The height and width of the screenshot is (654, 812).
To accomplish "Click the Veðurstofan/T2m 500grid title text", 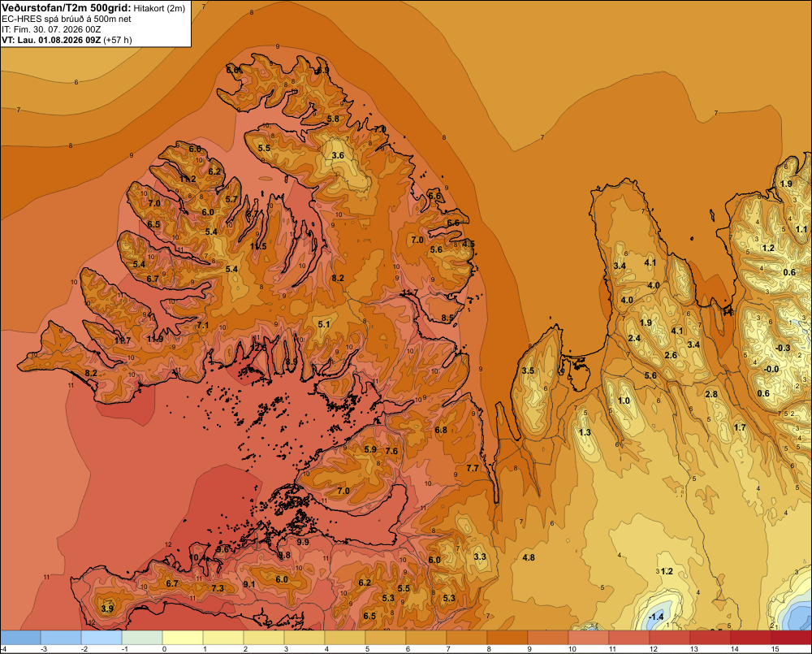I will point(66,7).
